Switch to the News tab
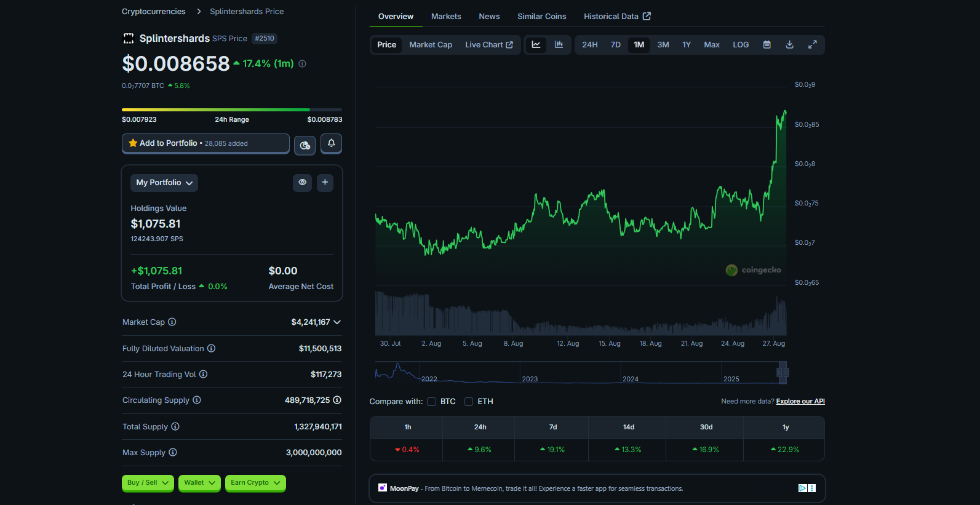This screenshot has width=980, height=505. click(489, 17)
